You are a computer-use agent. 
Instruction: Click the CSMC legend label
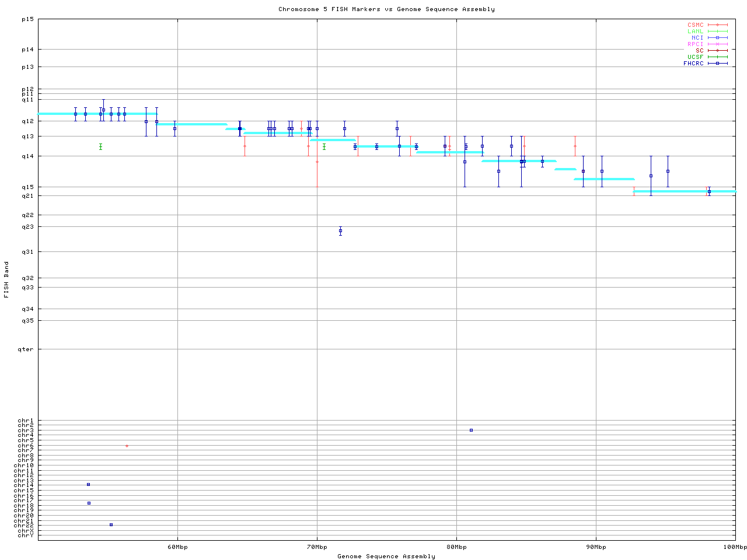(x=695, y=25)
